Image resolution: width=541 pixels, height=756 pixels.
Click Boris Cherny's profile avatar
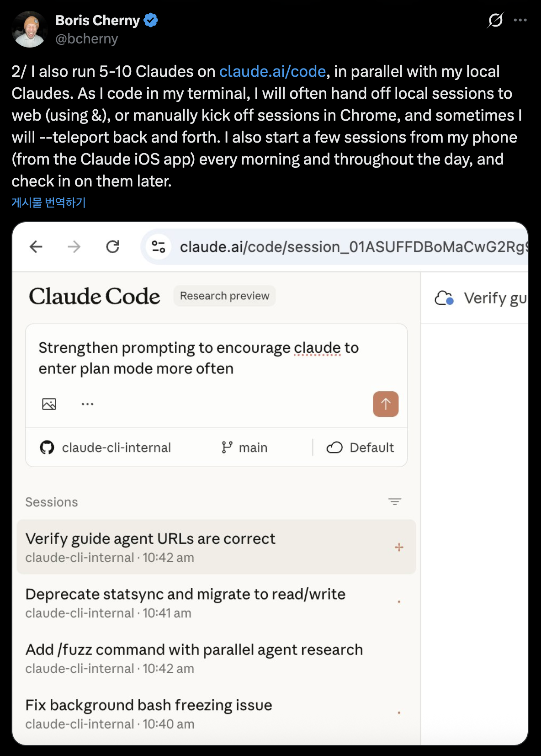click(30, 29)
